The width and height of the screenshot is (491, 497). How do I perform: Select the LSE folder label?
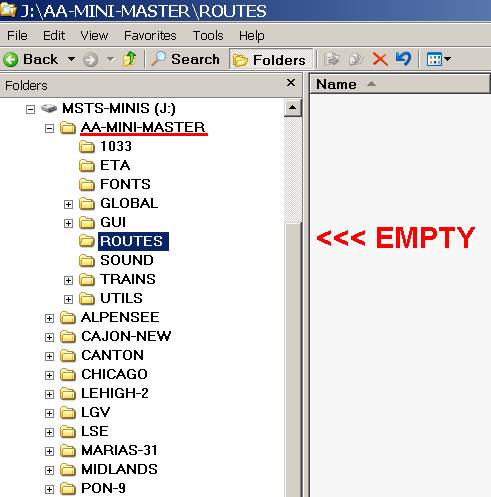tap(95, 431)
